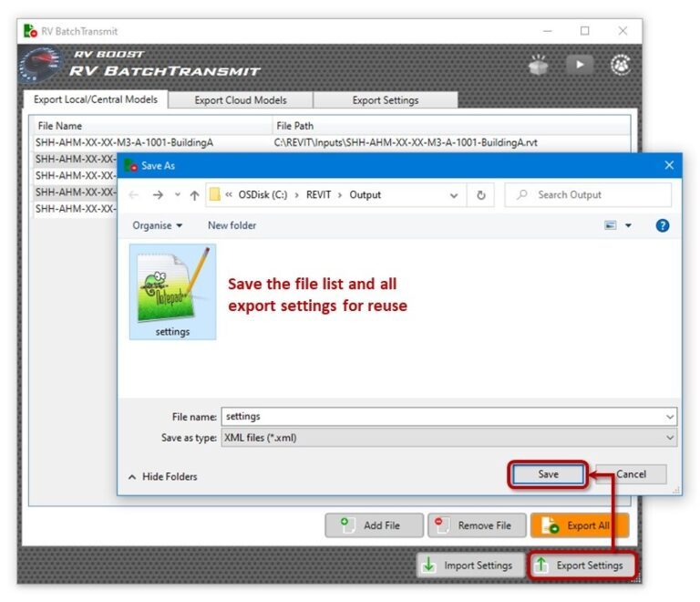Click the open box icon in header

coord(540,66)
